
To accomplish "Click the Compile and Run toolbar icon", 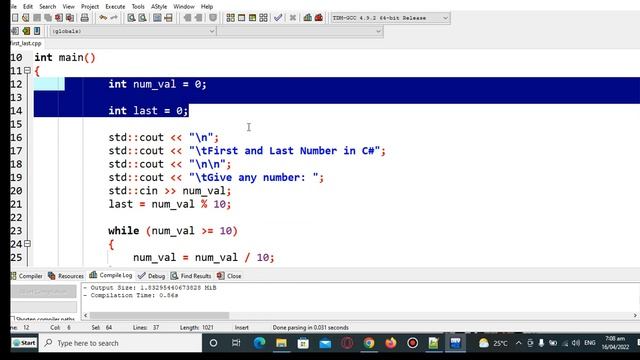I will [252, 18].
